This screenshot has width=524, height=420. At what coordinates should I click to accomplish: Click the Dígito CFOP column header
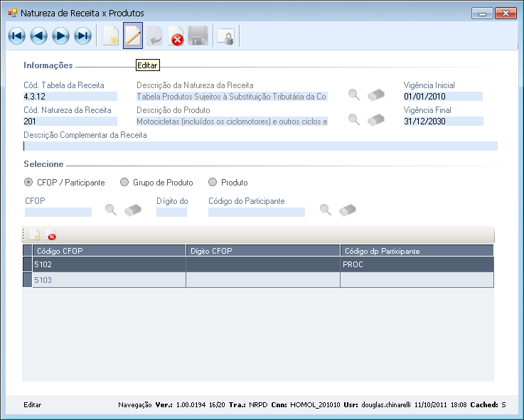pos(263,251)
